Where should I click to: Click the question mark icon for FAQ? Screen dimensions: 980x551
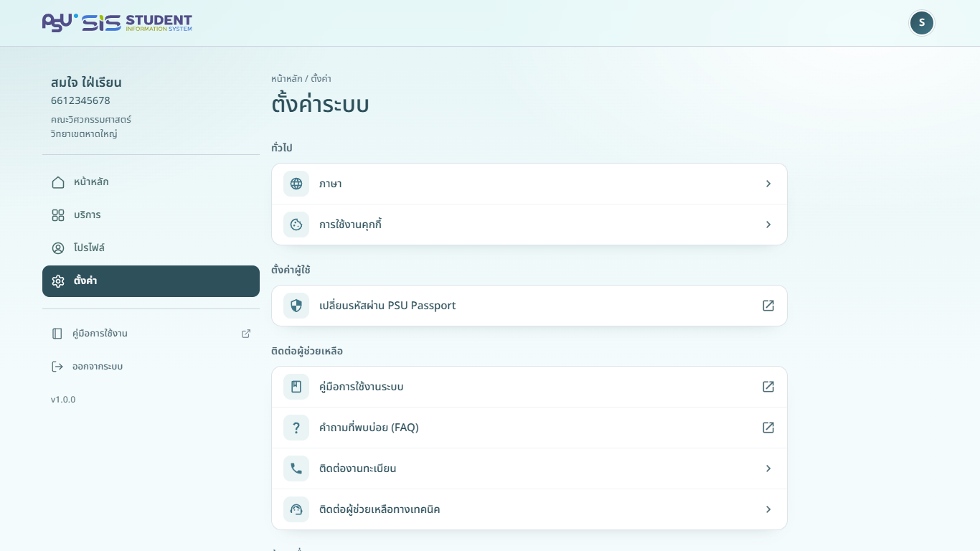[x=296, y=428]
